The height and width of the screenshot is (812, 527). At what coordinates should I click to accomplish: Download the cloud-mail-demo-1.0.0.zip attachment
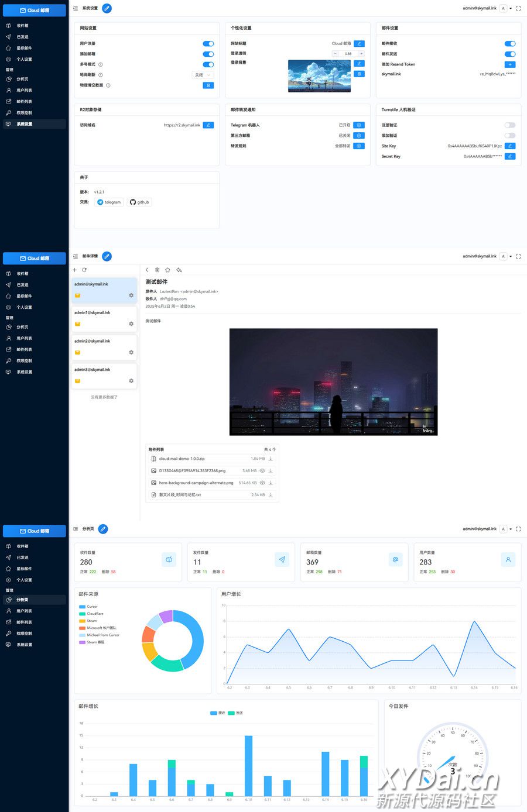coord(271,459)
